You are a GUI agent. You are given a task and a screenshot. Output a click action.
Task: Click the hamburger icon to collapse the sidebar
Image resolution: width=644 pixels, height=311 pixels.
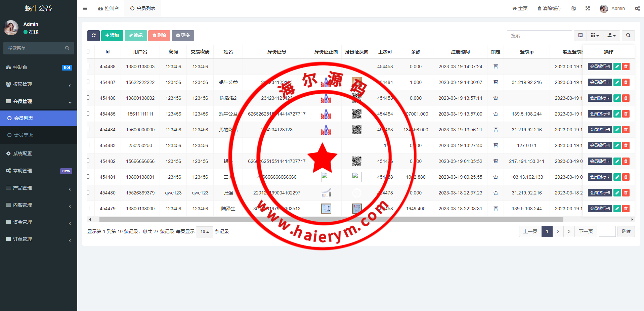click(x=85, y=8)
